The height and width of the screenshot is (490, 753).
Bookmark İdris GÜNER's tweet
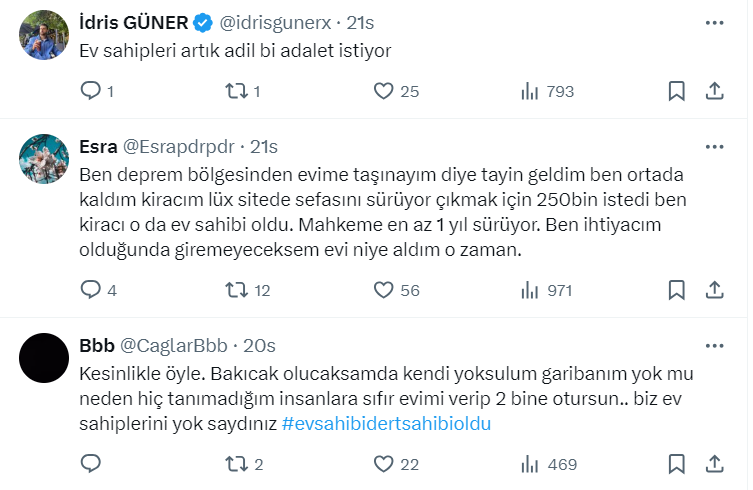(x=677, y=91)
